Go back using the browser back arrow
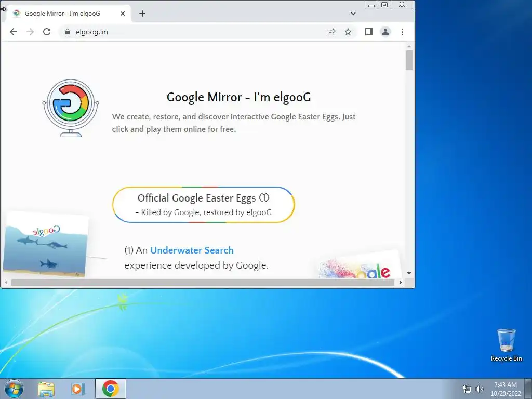This screenshot has width=532, height=399. [x=13, y=32]
